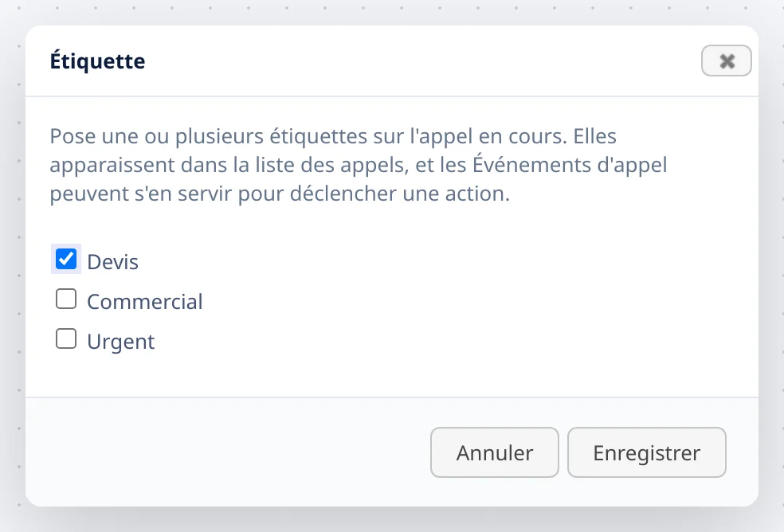Tick the Commercial checkbox

(x=66, y=299)
